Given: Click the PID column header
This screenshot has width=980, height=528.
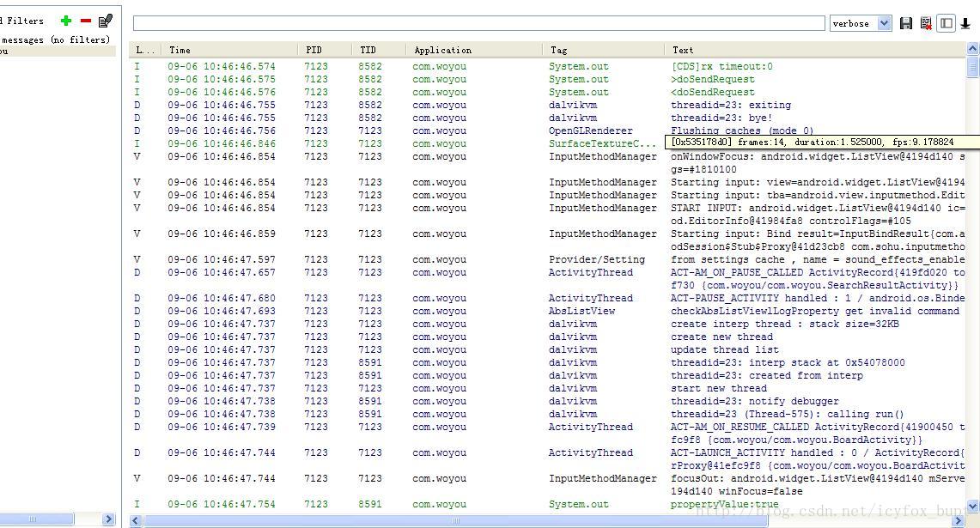Looking at the screenshot, I should click(x=325, y=50).
